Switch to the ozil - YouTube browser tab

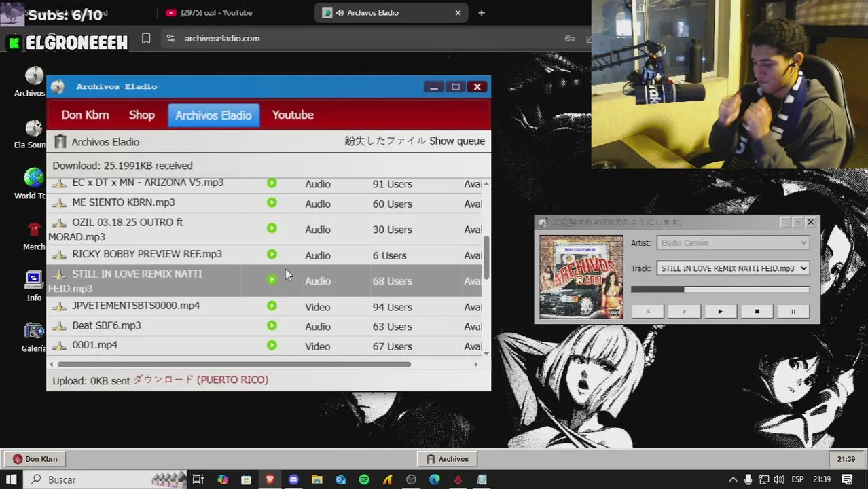click(x=216, y=12)
